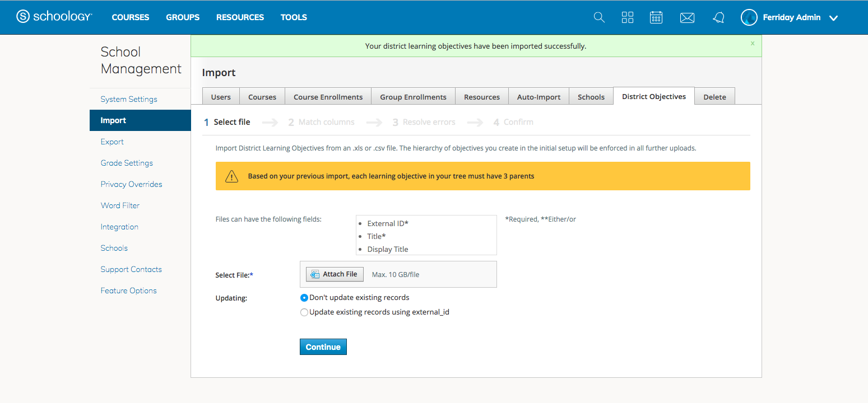Open the Delete import tab
868x403 pixels.
click(x=714, y=97)
